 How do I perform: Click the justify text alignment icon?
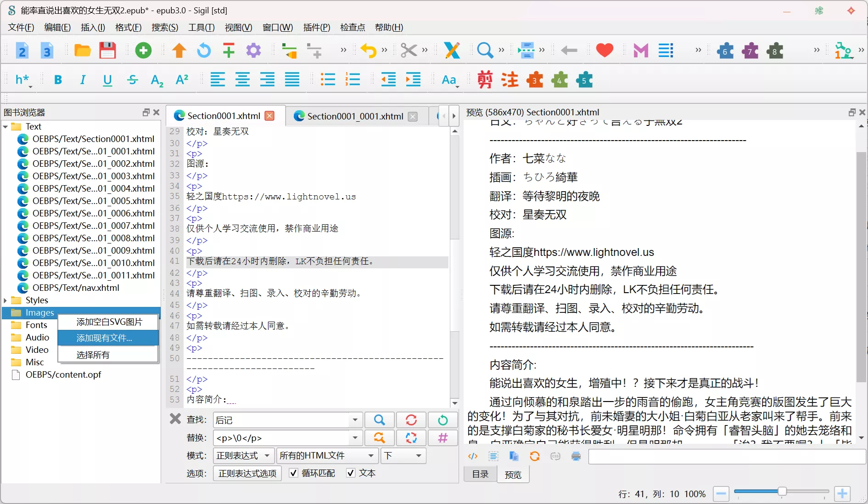pyautogui.click(x=292, y=80)
